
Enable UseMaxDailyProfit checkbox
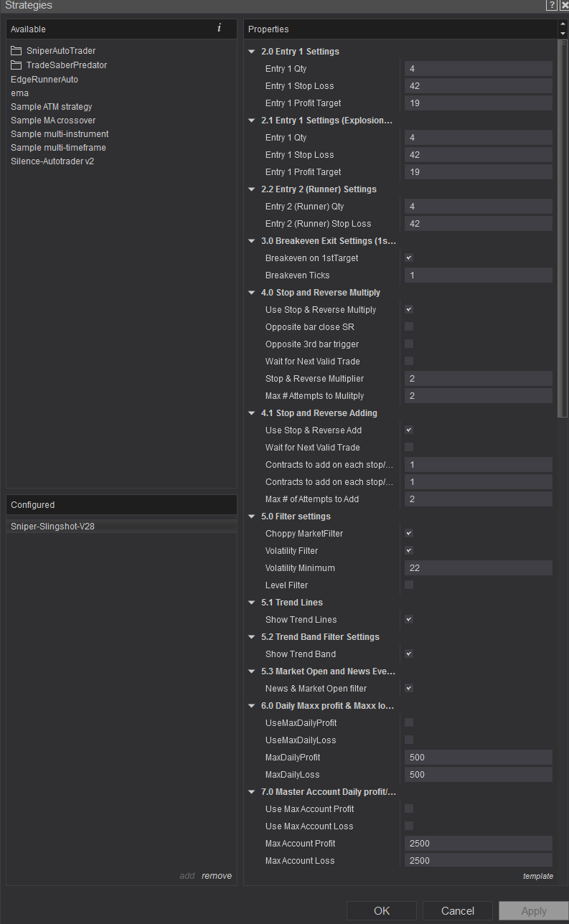pos(409,723)
